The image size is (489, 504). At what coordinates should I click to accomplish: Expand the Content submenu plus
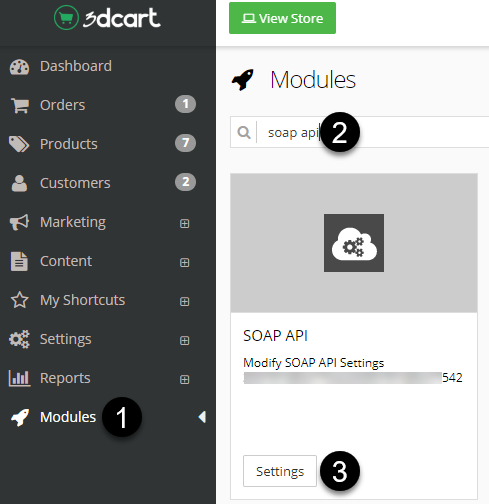click(x=185, y=262)
